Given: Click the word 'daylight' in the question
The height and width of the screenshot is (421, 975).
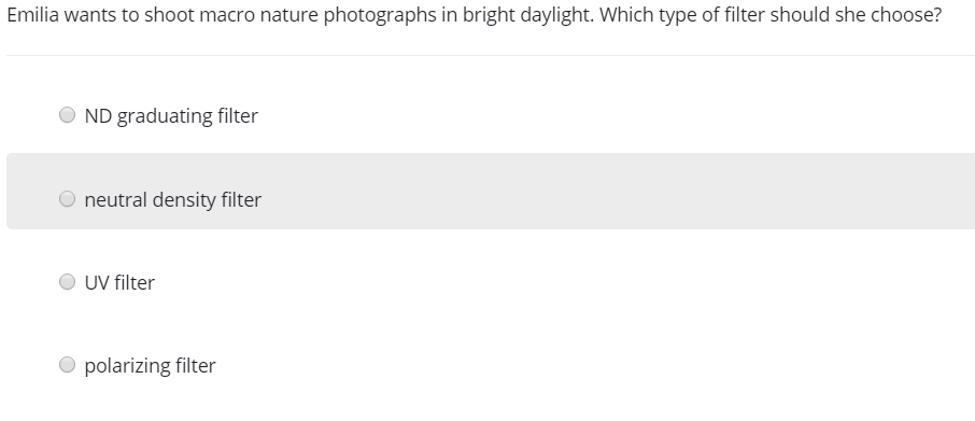Looking at the screenshot, I should (549, 17).
